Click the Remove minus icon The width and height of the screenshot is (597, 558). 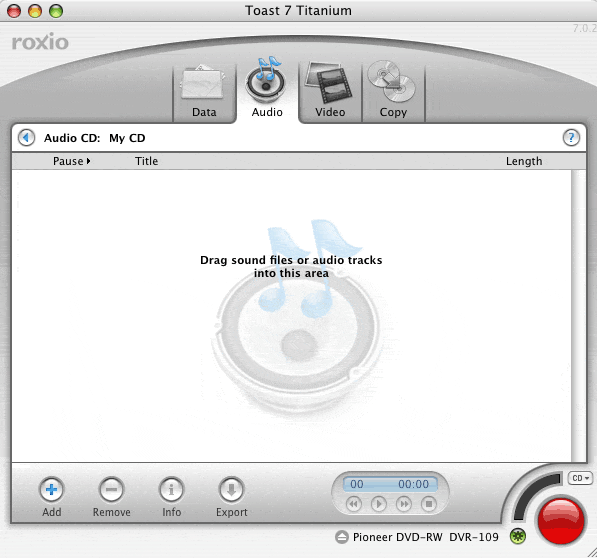pos(111,489)
